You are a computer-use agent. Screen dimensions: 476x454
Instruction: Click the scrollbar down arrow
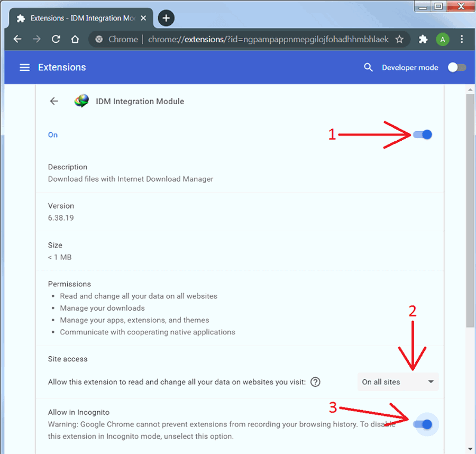click(x=470, y=449)
